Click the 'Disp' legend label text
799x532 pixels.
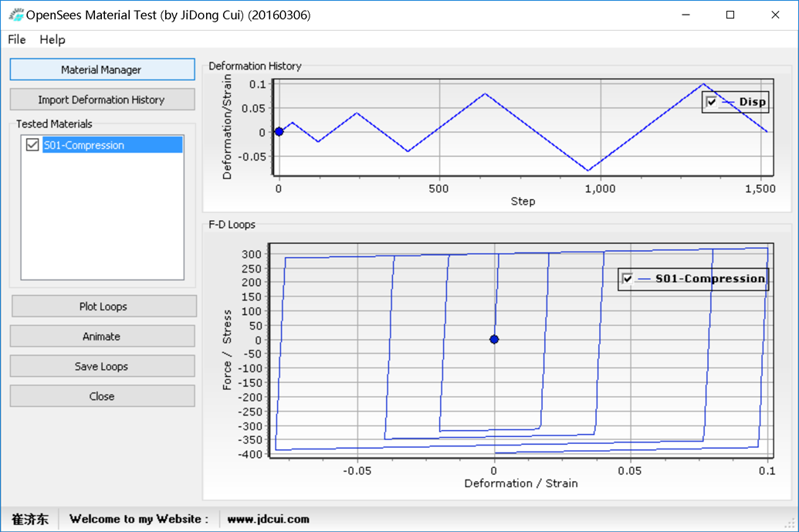[752, 102]
